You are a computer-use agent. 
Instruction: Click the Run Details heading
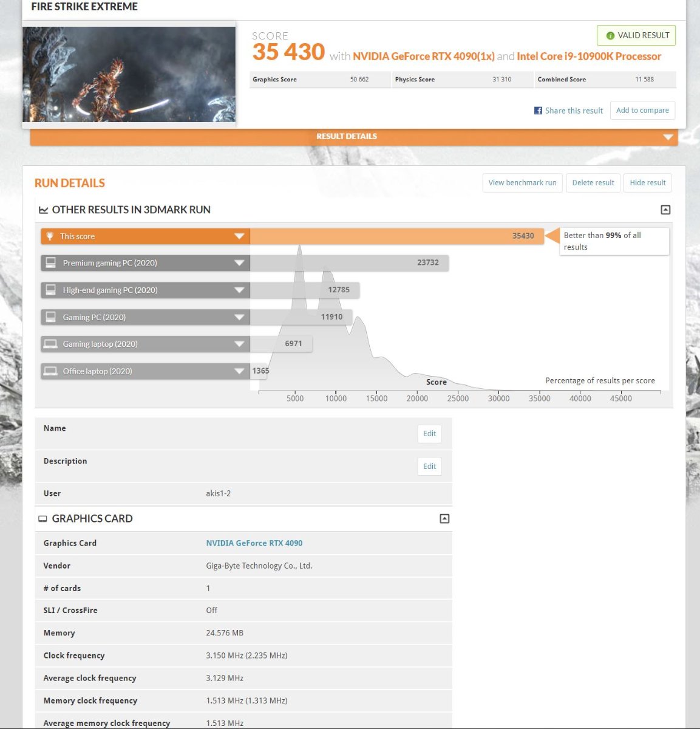[x=70, y=183]
